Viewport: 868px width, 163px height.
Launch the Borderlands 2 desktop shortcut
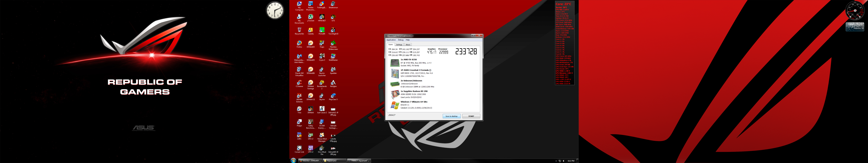(x=322, y=85)
